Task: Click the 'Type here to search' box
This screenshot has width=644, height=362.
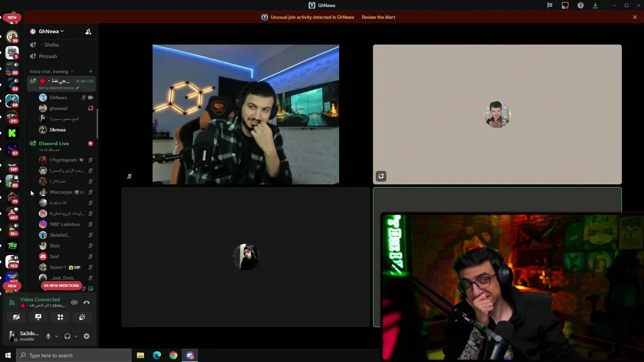Action: click(73, 355)
